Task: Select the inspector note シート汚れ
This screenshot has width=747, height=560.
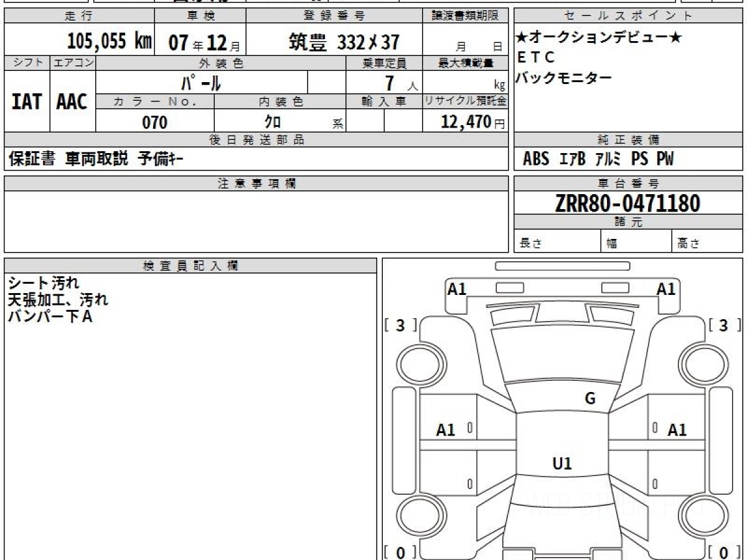Action: tap(43, 284)
